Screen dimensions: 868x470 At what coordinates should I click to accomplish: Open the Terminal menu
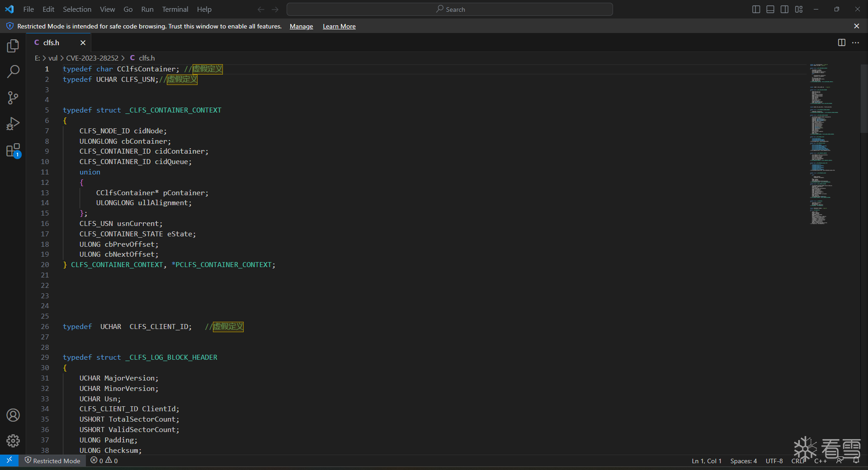click(x=175, y=9)
